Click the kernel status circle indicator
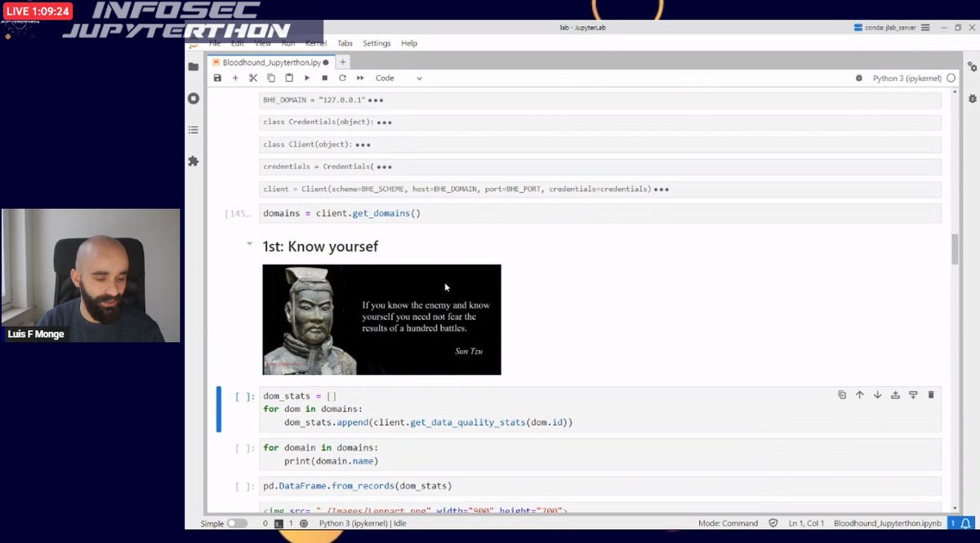This screenshot has width=980, height=543. click(951, 78)
